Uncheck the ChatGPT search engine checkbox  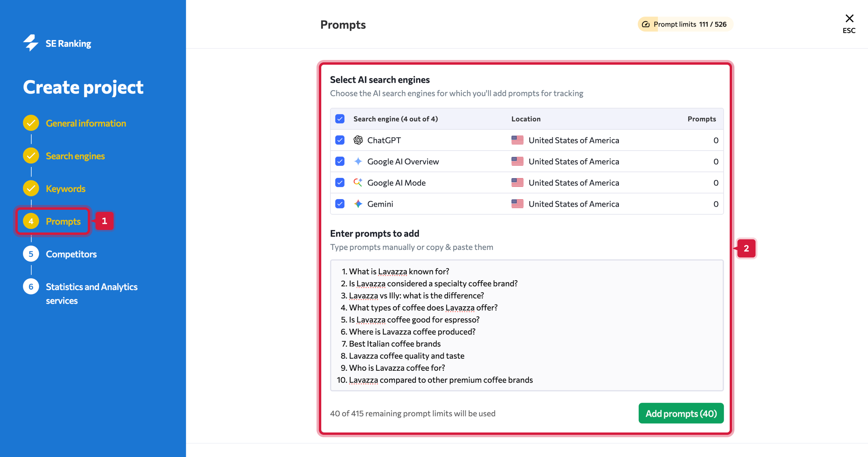[340, 140]
